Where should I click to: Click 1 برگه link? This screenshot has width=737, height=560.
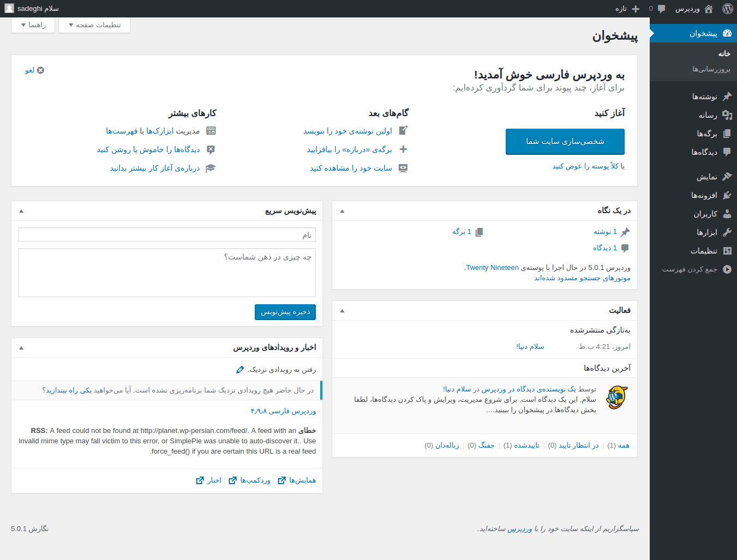462,232
